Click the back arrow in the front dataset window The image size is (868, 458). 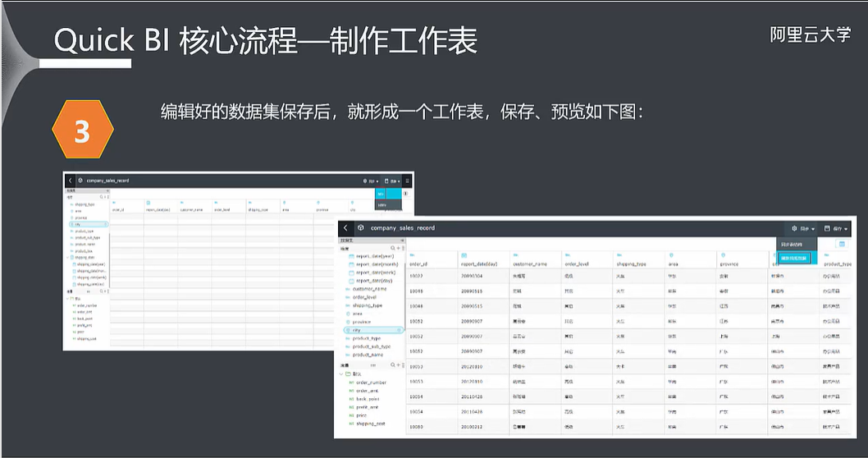(x=345, y=227)
